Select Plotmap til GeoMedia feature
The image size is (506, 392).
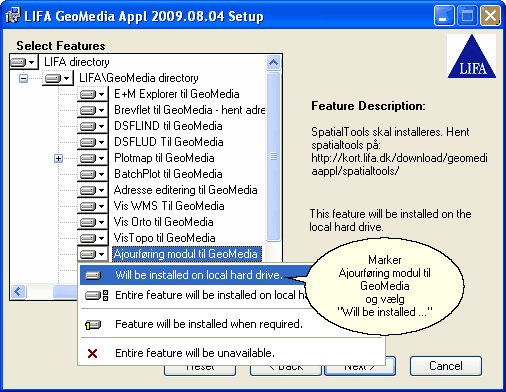(164, 158)
